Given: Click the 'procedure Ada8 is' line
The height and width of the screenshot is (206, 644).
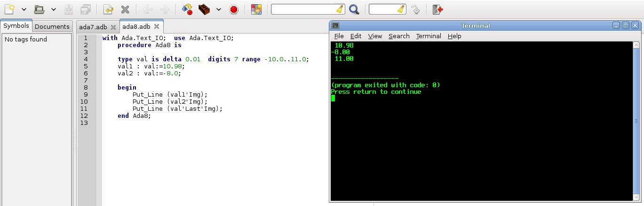Looking at the screenshot, I should [149, 45].
